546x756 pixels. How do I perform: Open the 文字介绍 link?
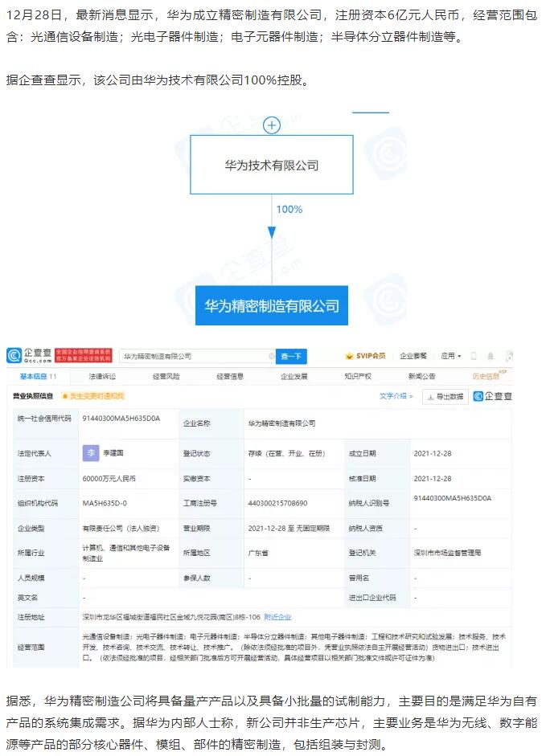tap(396, 396)
